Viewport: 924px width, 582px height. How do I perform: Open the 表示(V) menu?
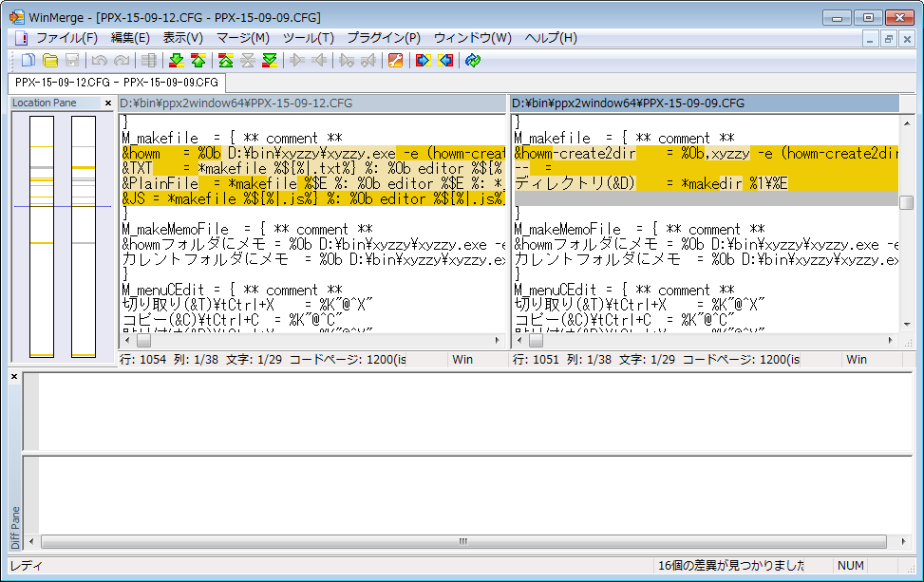coord(182,38)
